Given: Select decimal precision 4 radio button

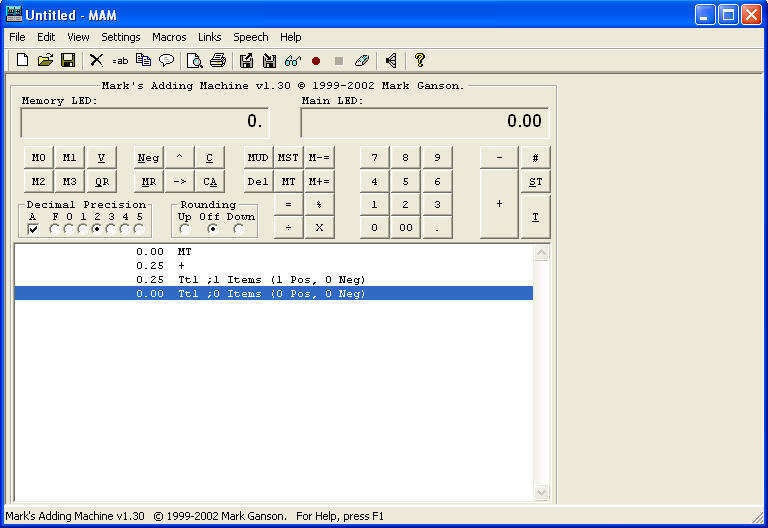Looking at the screenshot, I should tap(125, 229).
